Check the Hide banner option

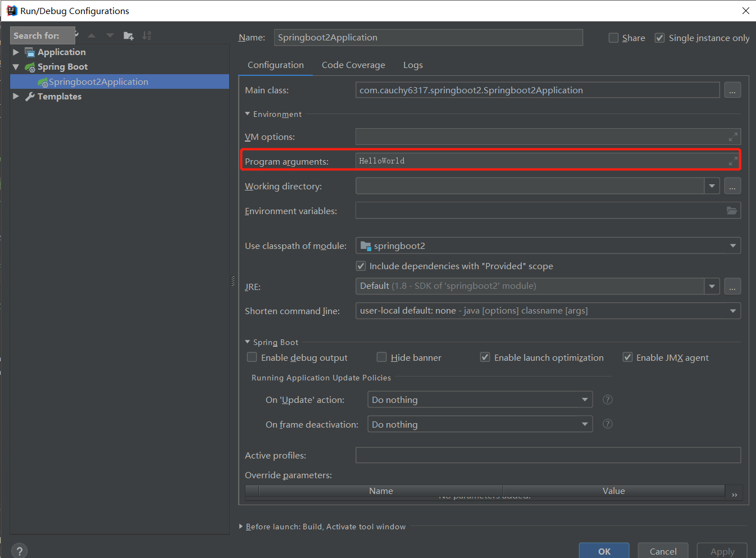point(382,357)
